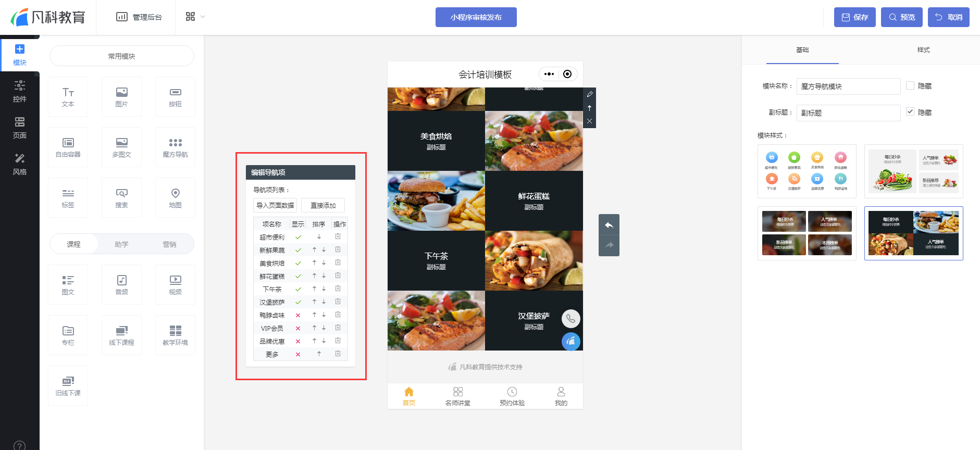Viewport: 980px width, 450px height.
Task: Click the 预览 preview button
Action: coord(902,17)
